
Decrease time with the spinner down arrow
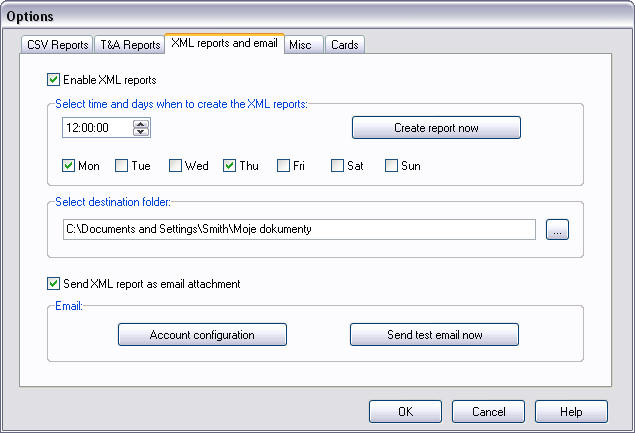click(x=141, y=132)
